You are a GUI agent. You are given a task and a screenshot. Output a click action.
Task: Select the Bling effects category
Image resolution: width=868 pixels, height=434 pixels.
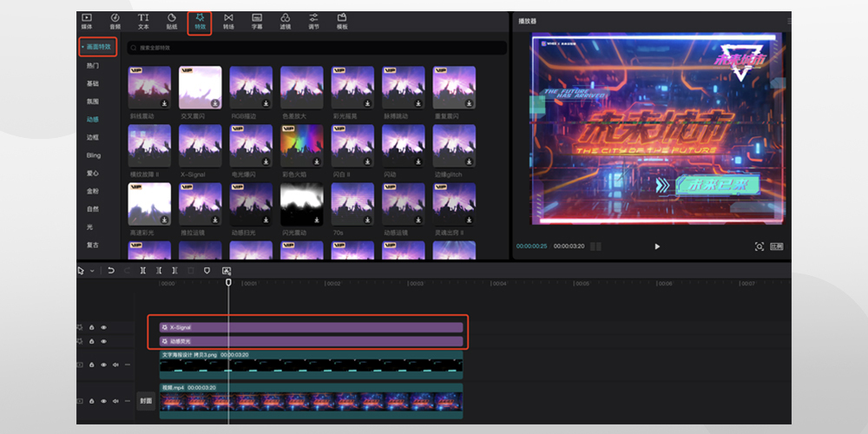94,155
